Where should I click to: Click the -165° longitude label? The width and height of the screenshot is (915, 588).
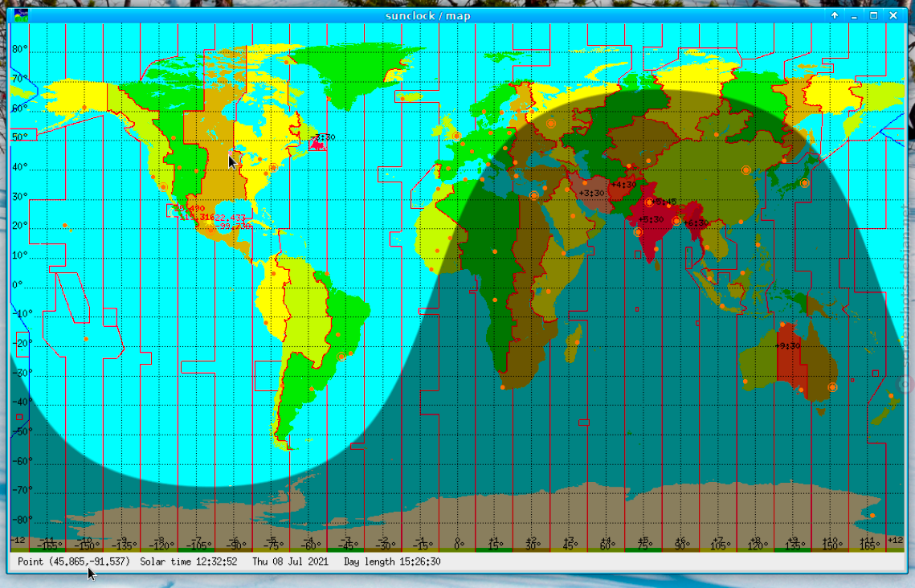(50, 546)
